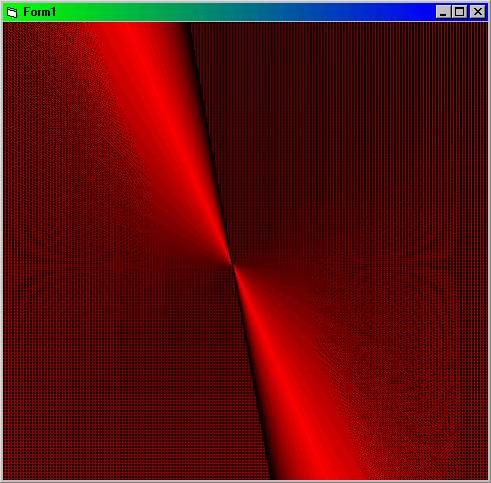This screenshot has height=483, width=491.
Task: Minimize the Form1 window
Action: tap(443, 12)
